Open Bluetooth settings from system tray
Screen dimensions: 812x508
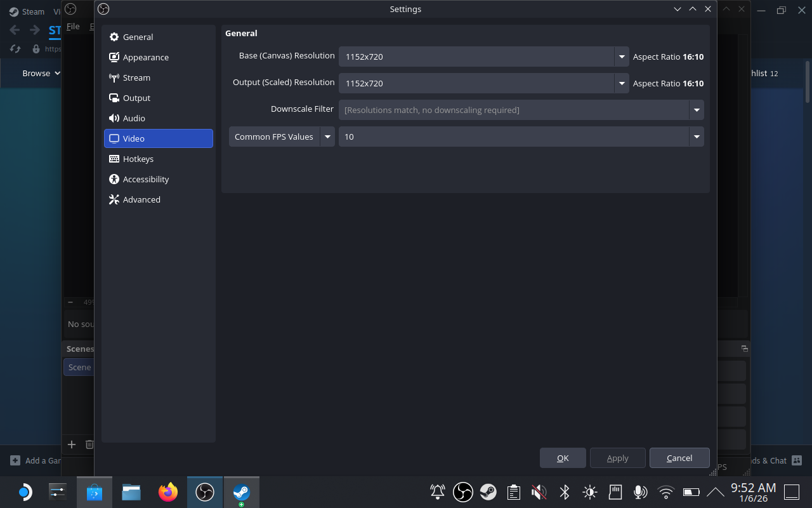pyautogui.click(x=564, y=491)
